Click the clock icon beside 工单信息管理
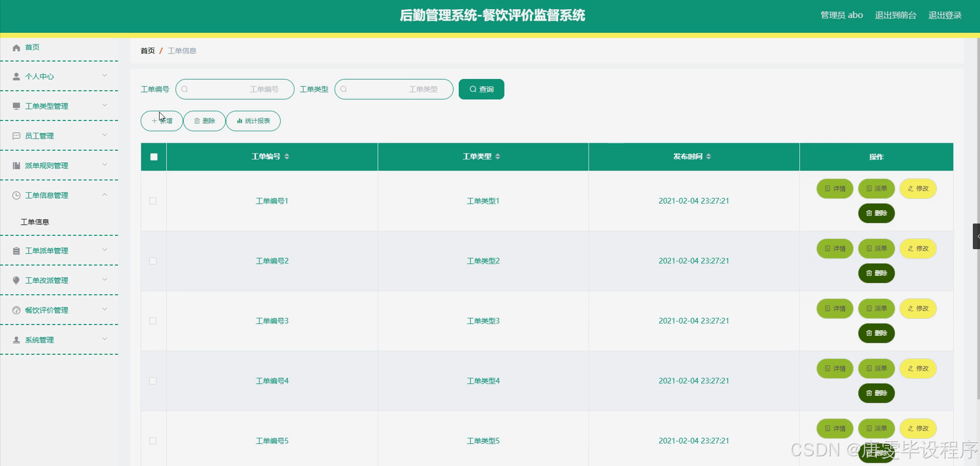 [x=16, y=195]
